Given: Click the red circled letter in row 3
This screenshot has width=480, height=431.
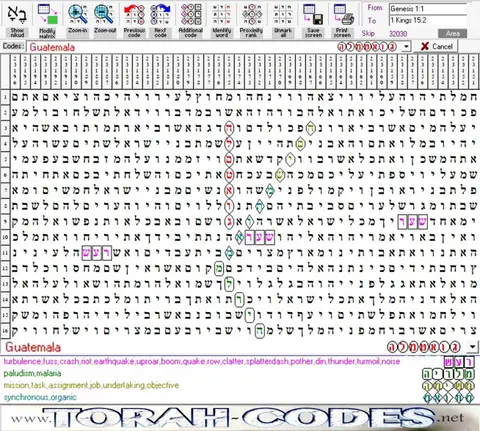Looking at the screenshot, I should (x=229, y=128).
